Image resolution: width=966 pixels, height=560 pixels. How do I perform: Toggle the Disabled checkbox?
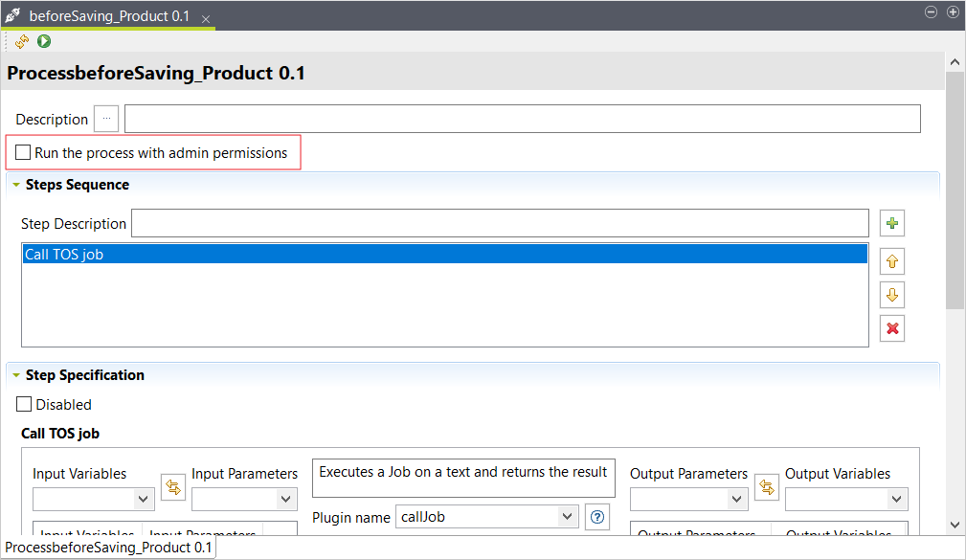(24, 404)
